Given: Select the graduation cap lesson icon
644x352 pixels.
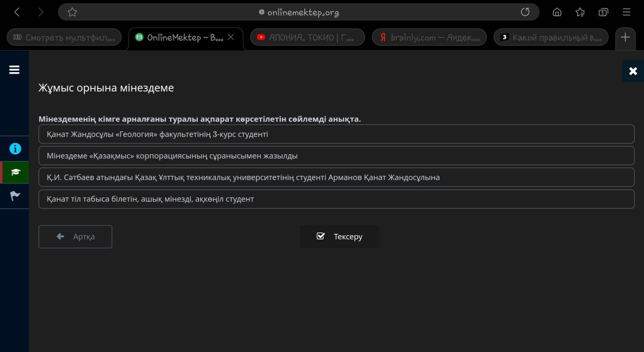Looking at the screenshot, I should coord(15,172).
